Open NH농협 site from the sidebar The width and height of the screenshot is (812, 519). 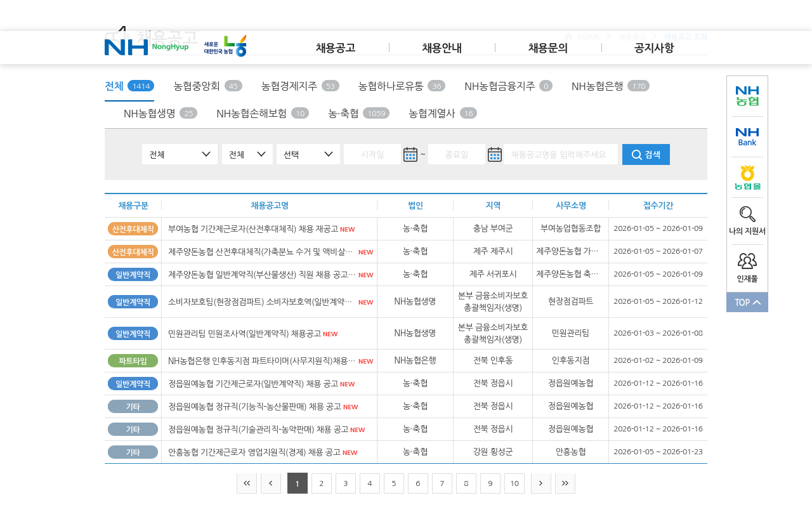(747, 96)
